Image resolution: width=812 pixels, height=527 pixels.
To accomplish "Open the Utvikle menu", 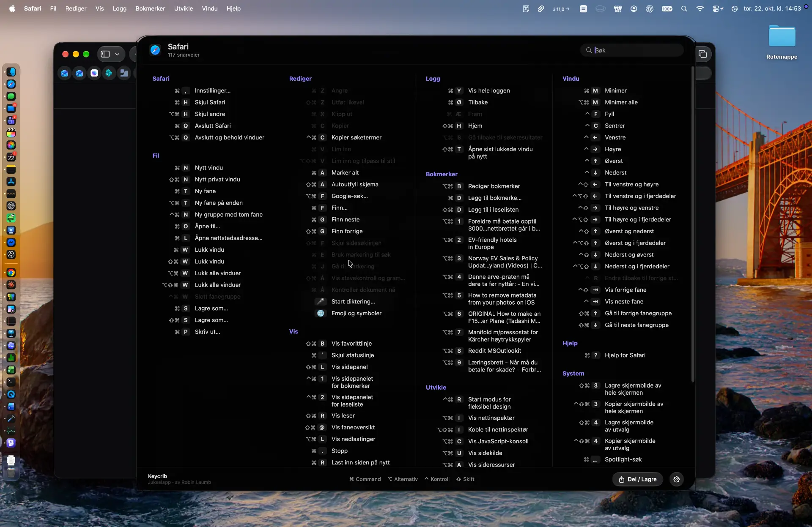I will click(184, 8).
